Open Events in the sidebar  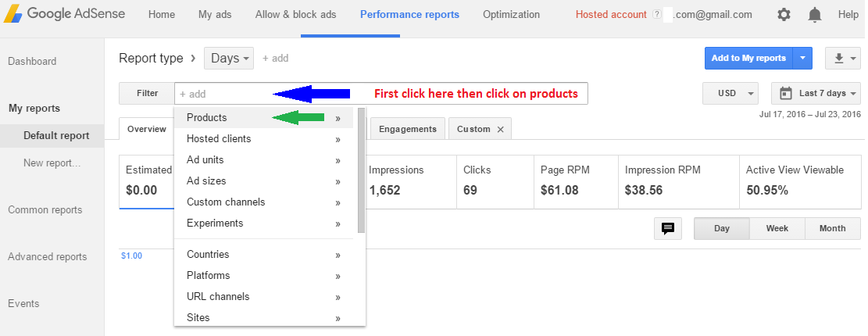click(23, 303)
